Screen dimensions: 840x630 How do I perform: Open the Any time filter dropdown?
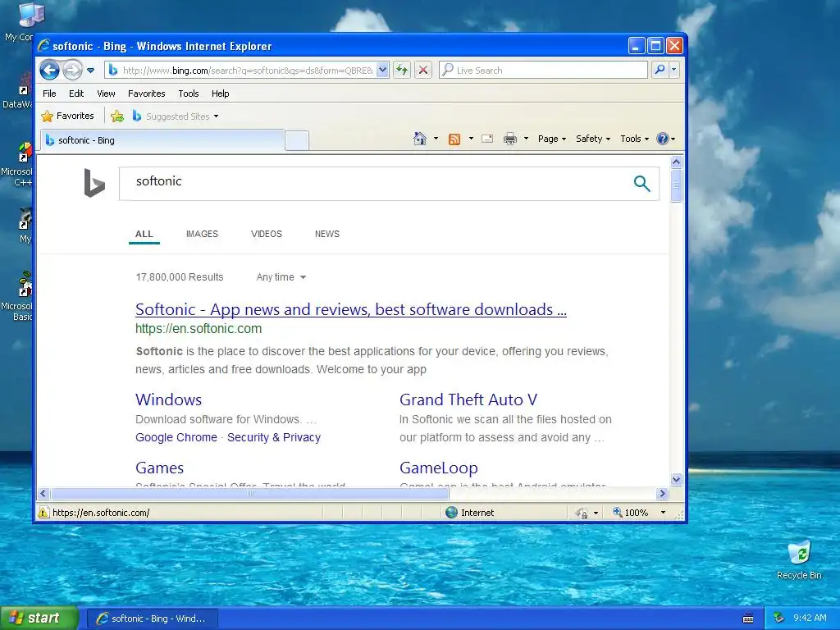coord(281,277)
